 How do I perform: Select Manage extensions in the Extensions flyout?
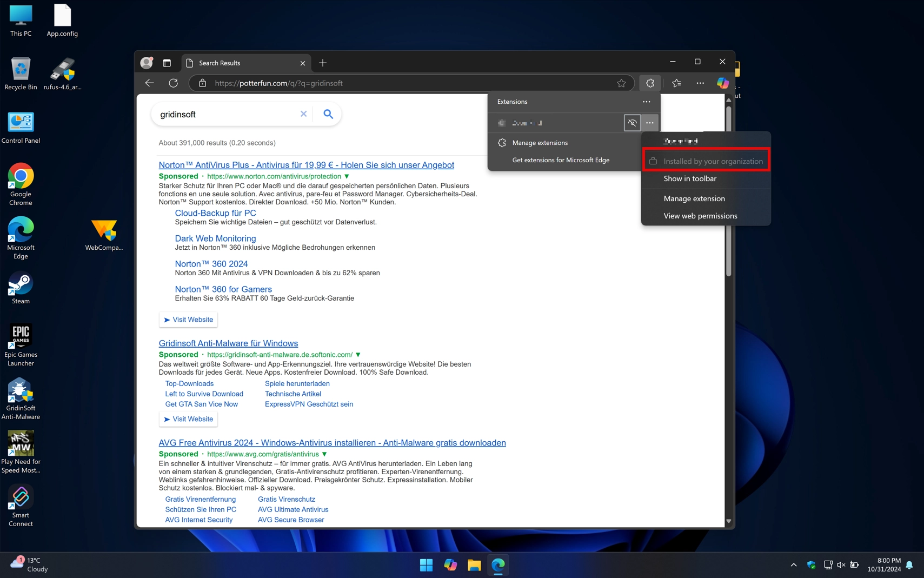[540, 143]
